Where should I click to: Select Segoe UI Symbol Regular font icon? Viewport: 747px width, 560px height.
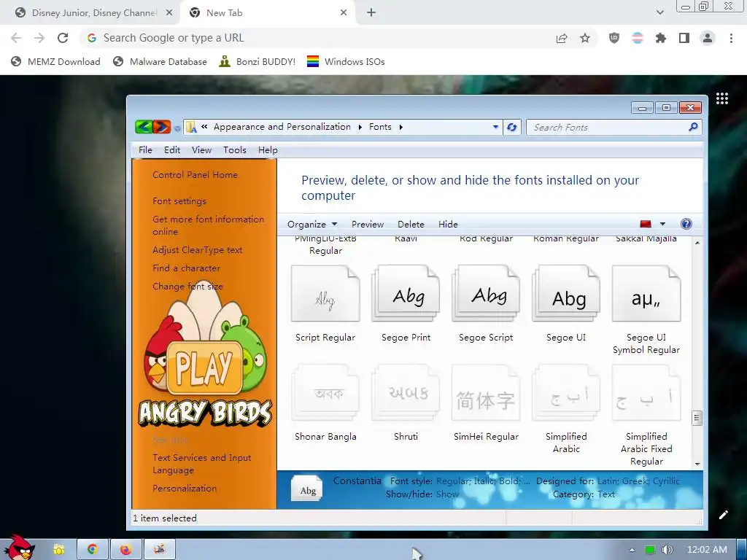646,294
